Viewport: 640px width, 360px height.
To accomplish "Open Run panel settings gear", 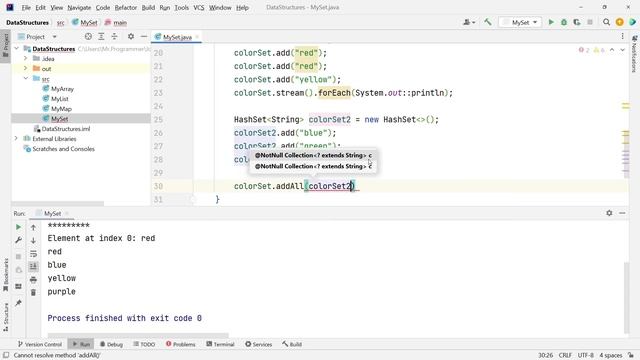I will tap(609, 213).
